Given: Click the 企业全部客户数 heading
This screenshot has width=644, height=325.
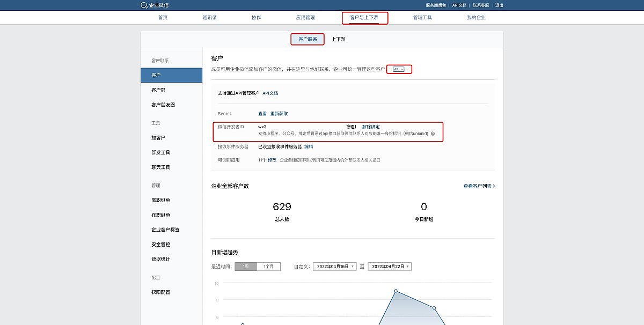Looking at the screenshot, I should coord(230,186).
